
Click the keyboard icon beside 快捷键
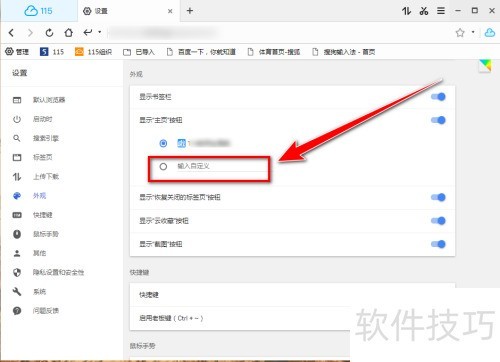pyautogui.click(x=17, y=215)
